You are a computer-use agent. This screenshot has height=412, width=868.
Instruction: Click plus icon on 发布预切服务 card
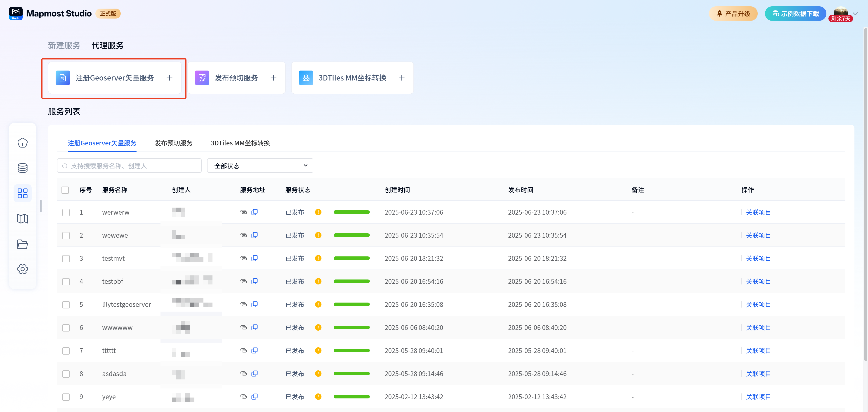coord(274,78)
